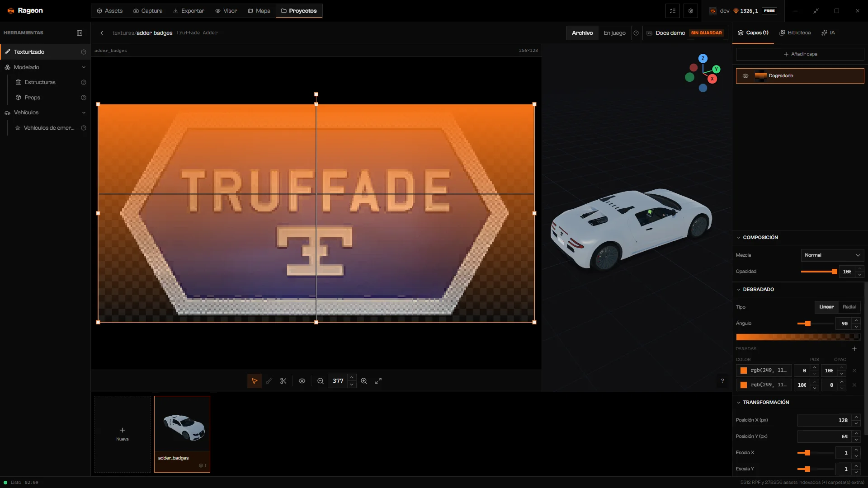Adjust the Opacidad slider handle
The height and width of the screenshot is (488, 868).
(834, 272)
